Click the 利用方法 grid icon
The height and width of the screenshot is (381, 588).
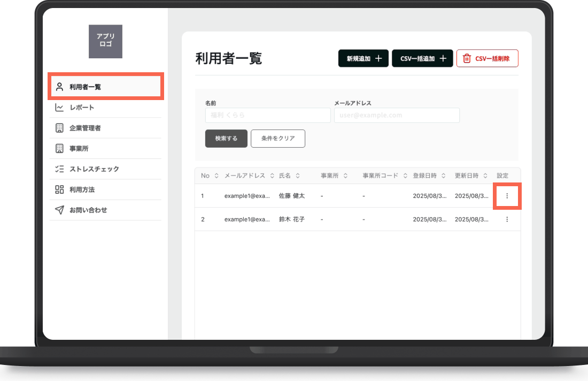coord(59,189)
